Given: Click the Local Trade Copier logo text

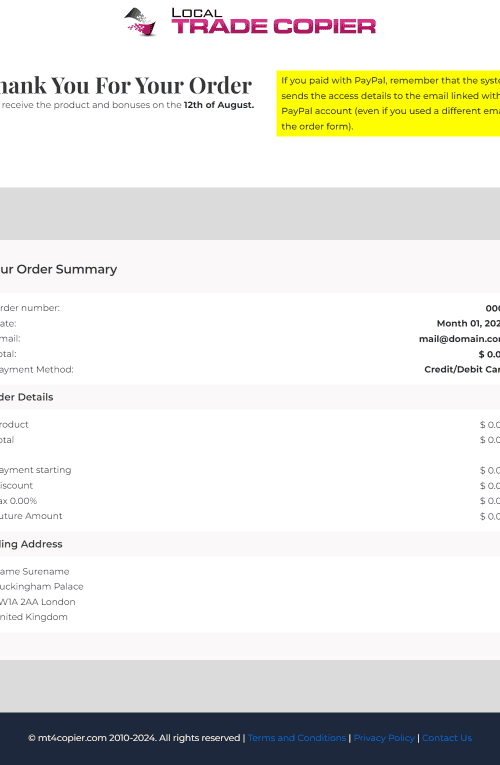Looking at the screenshot, I should click(274, 21).
